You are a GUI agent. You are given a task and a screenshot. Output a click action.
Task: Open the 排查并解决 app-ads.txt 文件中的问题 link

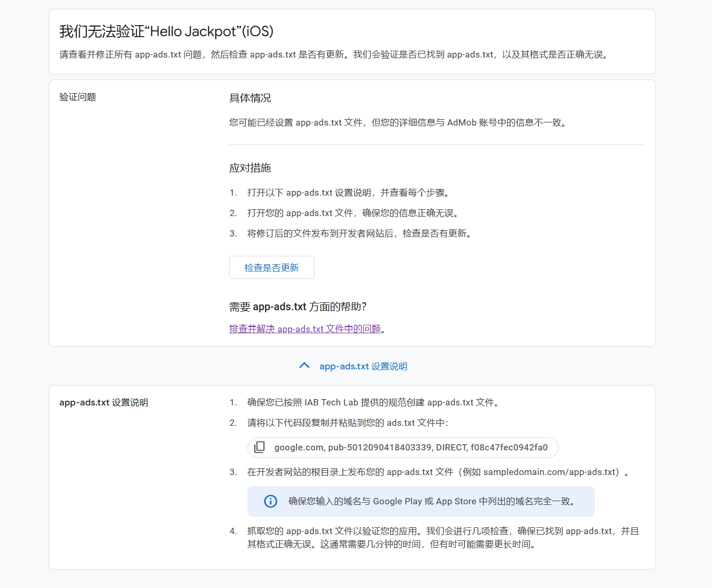[x=305, y=329]
